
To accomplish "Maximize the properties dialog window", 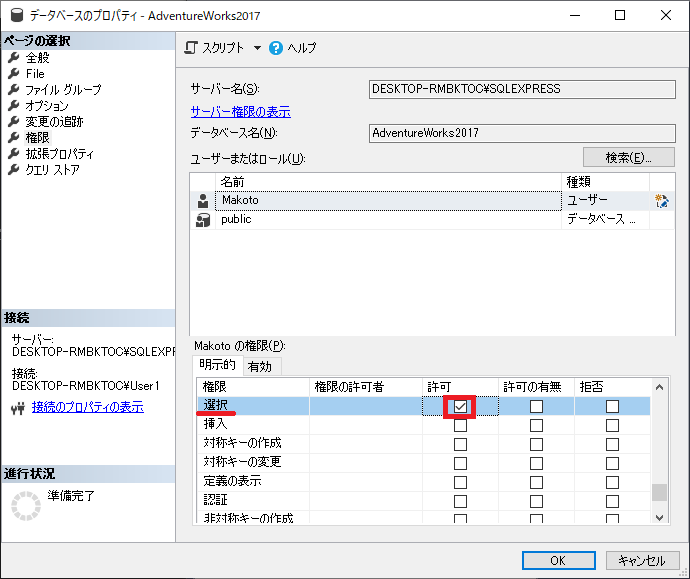I will [x=620, y=15].
